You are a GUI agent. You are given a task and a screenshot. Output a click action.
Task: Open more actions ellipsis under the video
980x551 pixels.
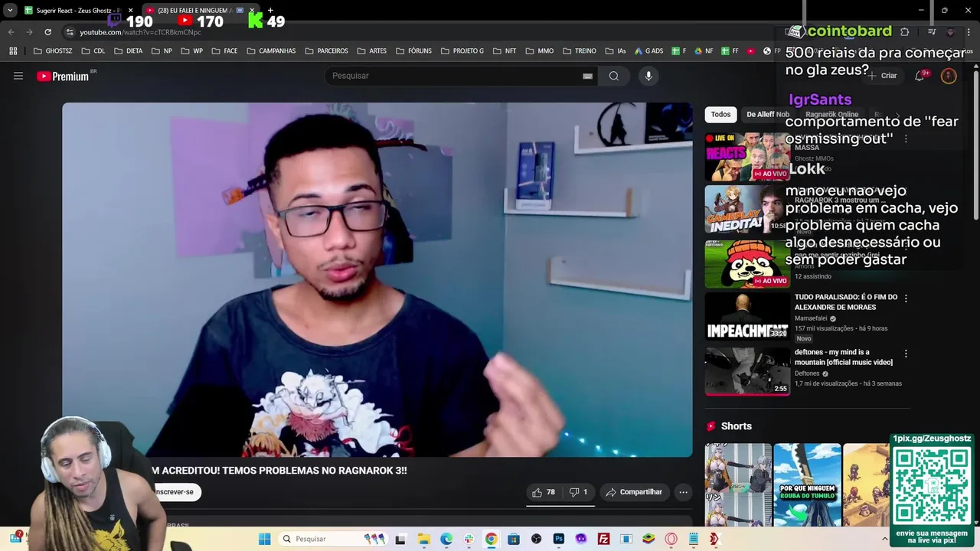684,492
